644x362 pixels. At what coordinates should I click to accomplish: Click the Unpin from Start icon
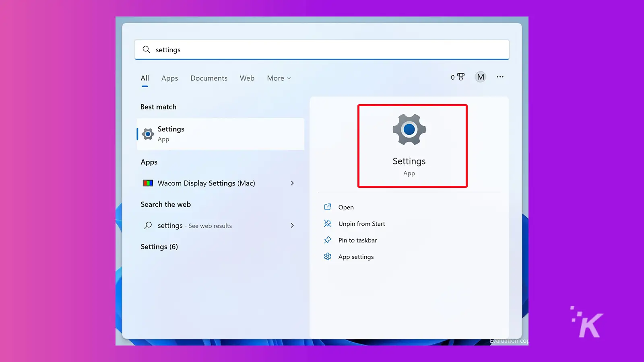point(328,223)
